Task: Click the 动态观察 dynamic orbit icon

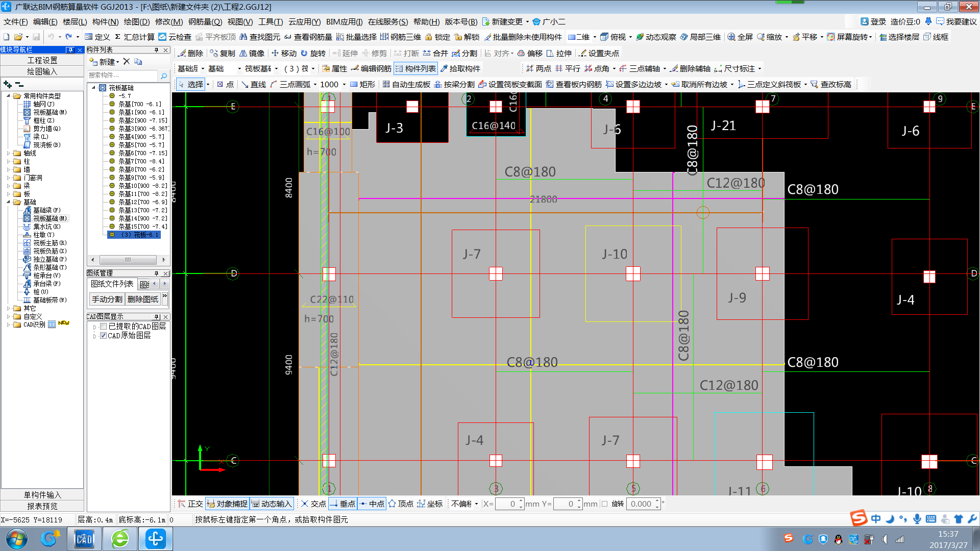Action: click(x=640, y=37)
